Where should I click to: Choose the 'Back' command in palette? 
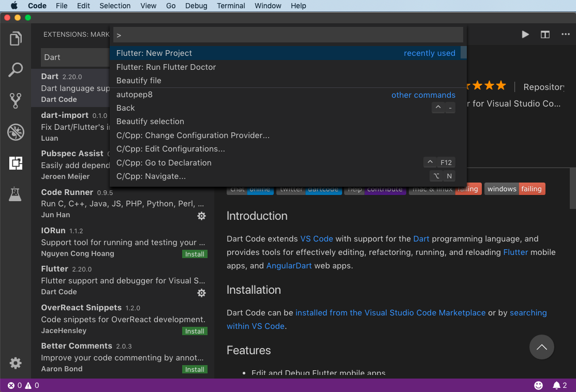[x=285, y=108]
